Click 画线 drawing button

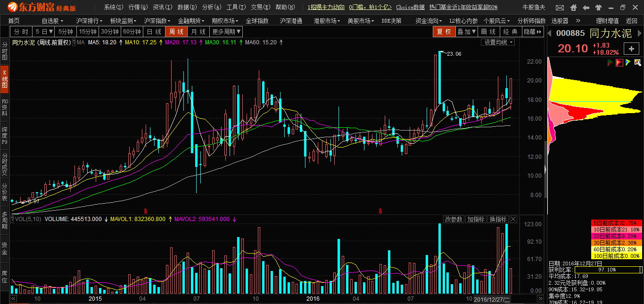[x=488, y=32]
